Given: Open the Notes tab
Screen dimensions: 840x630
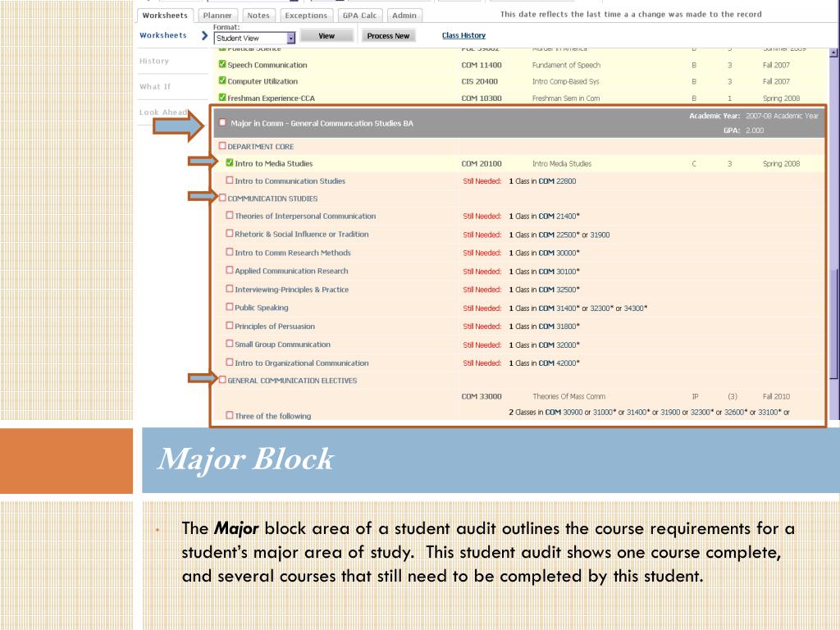Looking at the screenshot, I should point(258,16).
